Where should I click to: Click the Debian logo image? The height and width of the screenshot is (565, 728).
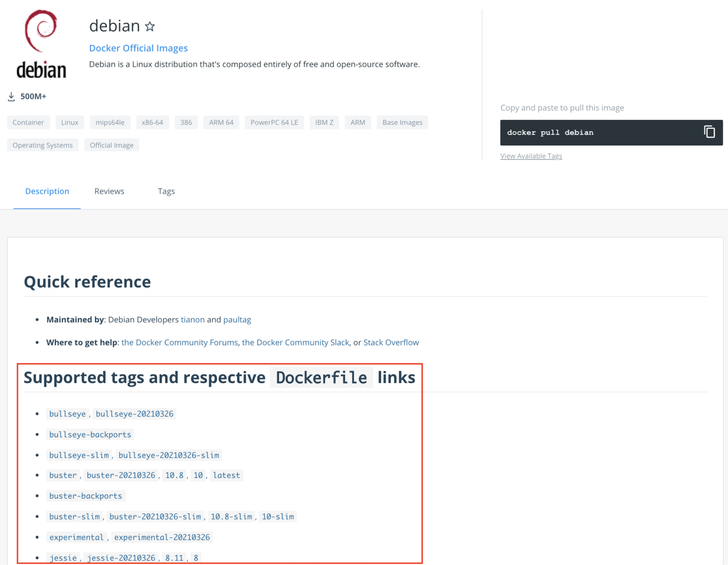[x=41, y=43]
